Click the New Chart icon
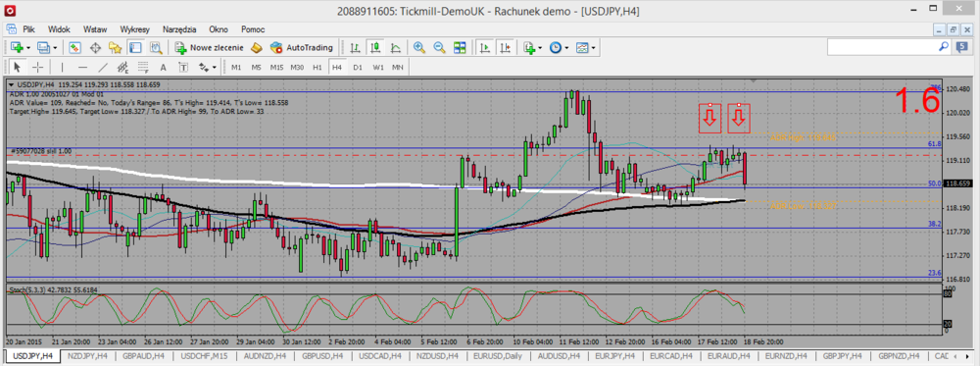Screen dimensions: 980x366 (17, 47)
